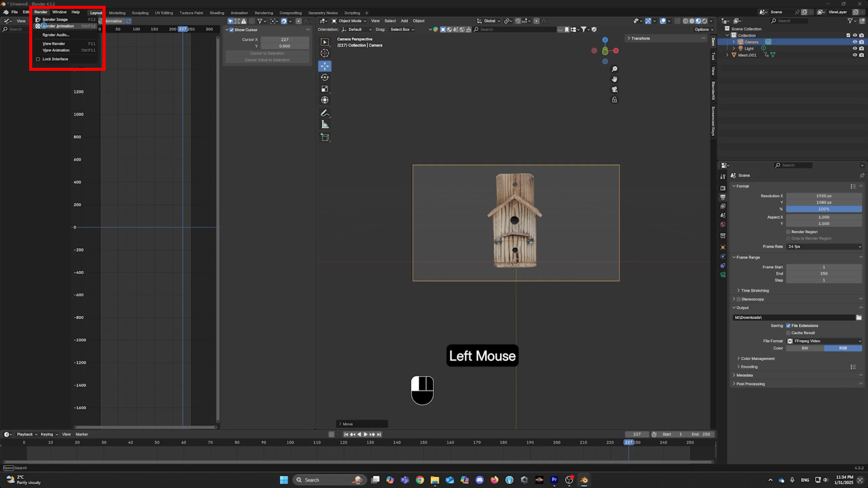Expand the Mesh.001 outliner item
The width and height of the screenshot is (868, 488).
point(728,55)
